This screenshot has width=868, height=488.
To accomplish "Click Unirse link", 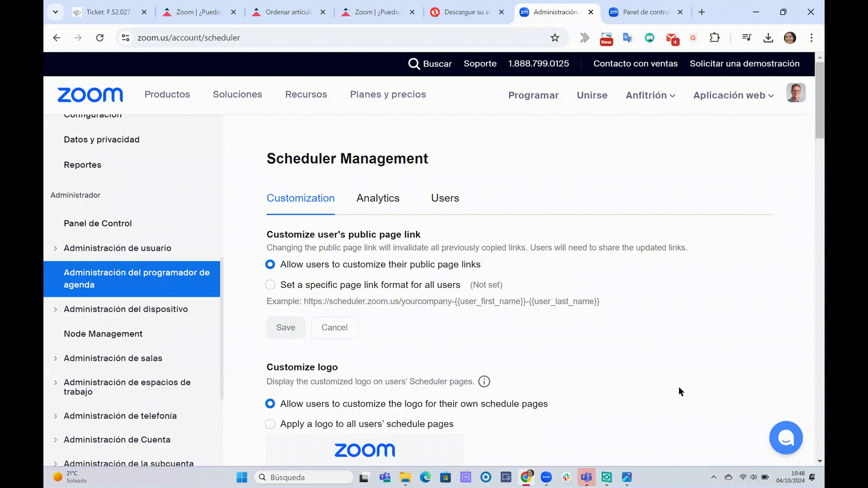I will click(592, 95).
